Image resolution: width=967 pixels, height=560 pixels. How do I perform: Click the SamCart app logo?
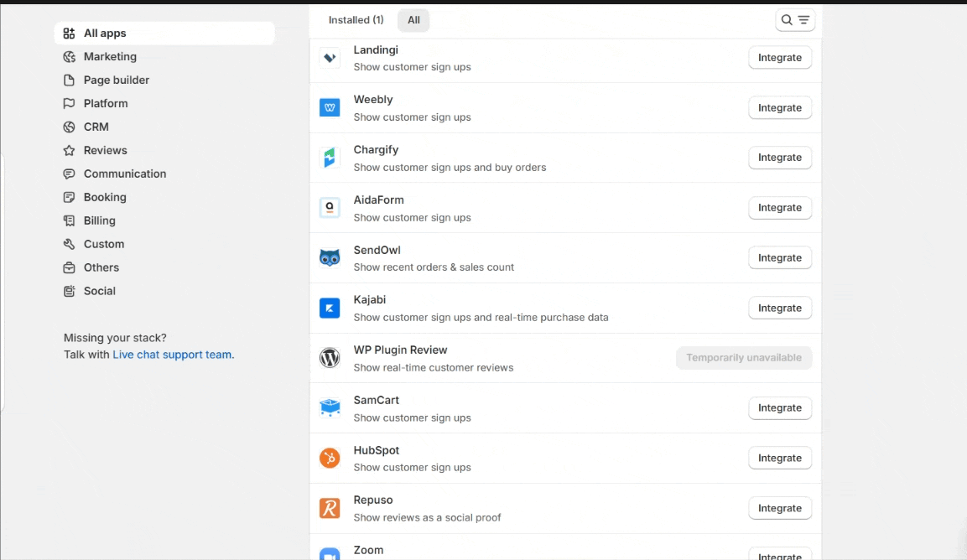coord(330,407)
